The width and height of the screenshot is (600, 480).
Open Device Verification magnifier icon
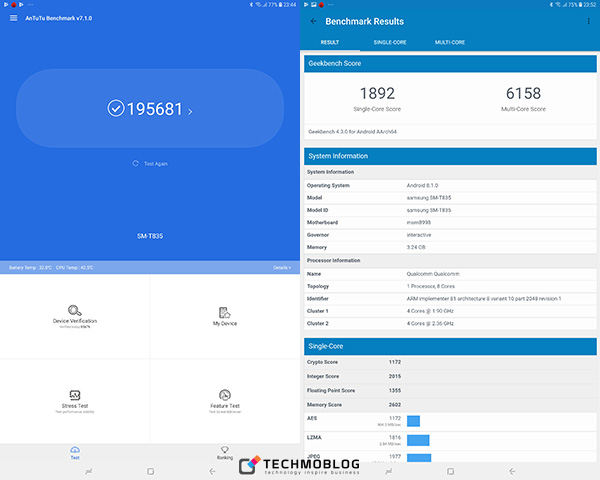tap(75, 310)
